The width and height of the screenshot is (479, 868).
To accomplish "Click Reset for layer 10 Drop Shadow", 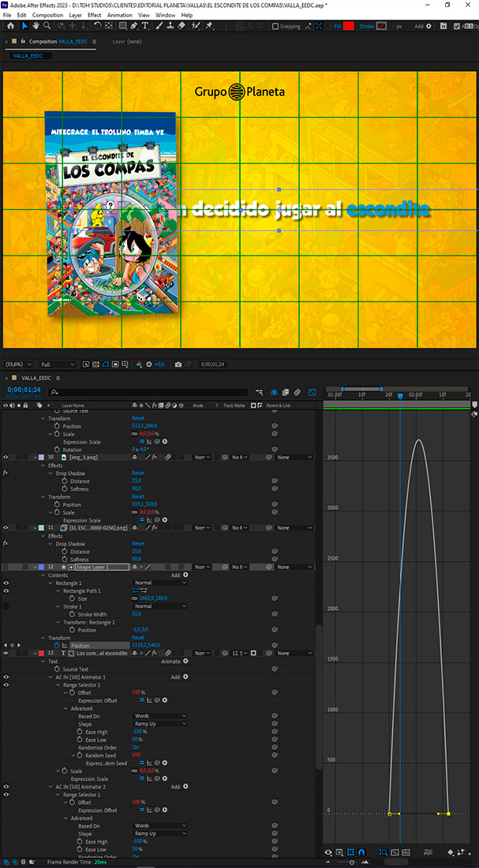I will click(x=138, y=473).
